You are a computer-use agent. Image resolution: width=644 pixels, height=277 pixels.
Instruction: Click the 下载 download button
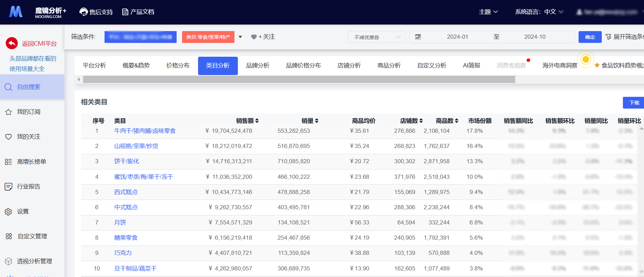pos(634,103)
